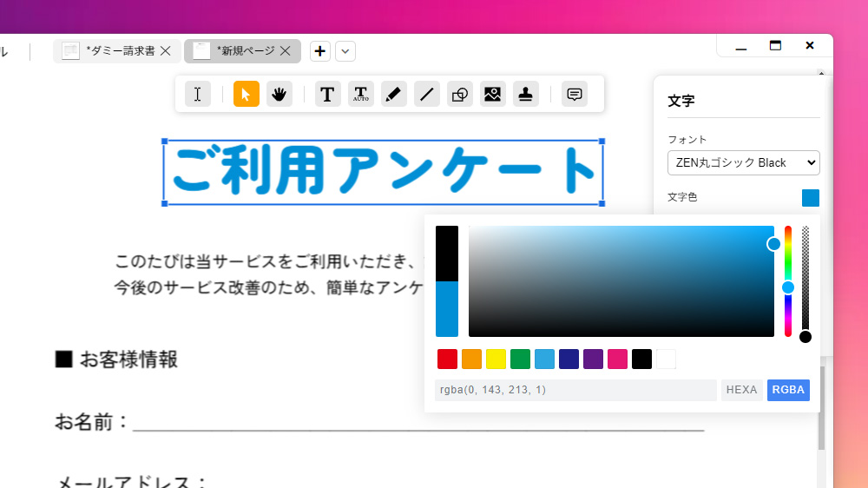Select the stamp tool
This screenshot has height=488, width=868.
tap(525, 94)
